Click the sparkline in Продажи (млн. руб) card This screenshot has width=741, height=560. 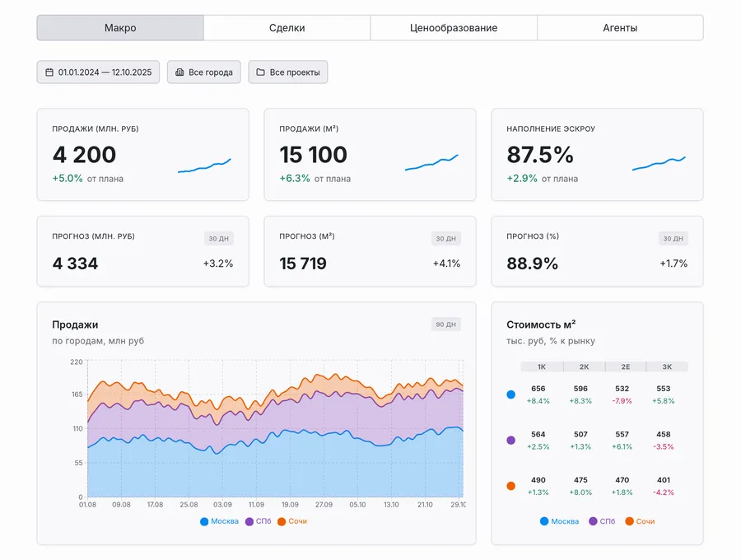pos(204,166)
